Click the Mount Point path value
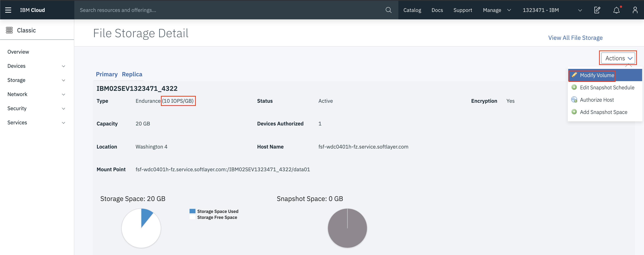 click(223, 169)
